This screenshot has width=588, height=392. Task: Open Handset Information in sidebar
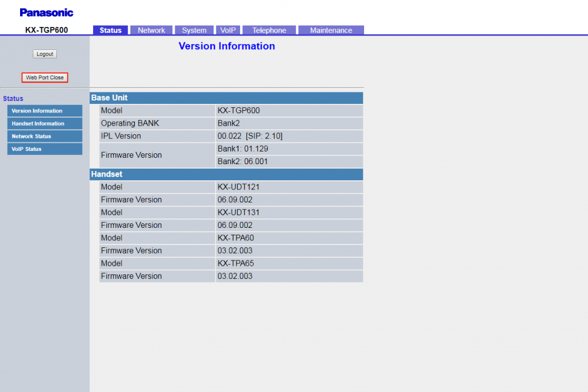[x=45, y=123]
